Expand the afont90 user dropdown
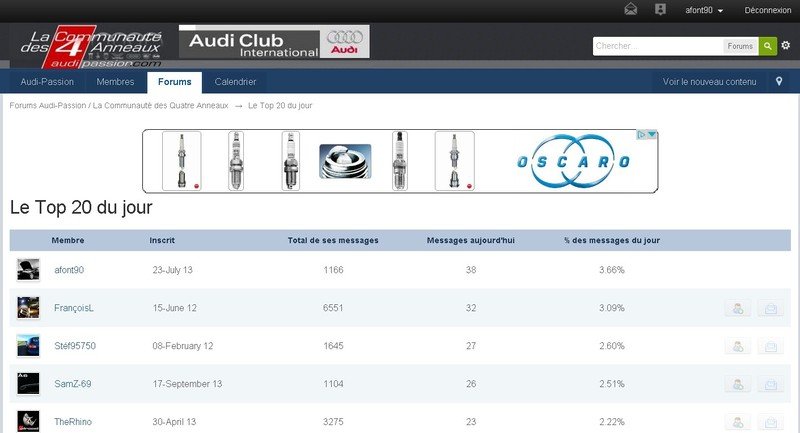The image size is (800, 433). point(704,10)
